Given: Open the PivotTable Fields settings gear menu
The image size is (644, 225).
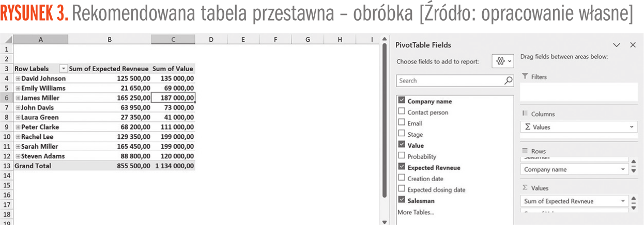Looking at the screenshot, I should tap(503, 61).
